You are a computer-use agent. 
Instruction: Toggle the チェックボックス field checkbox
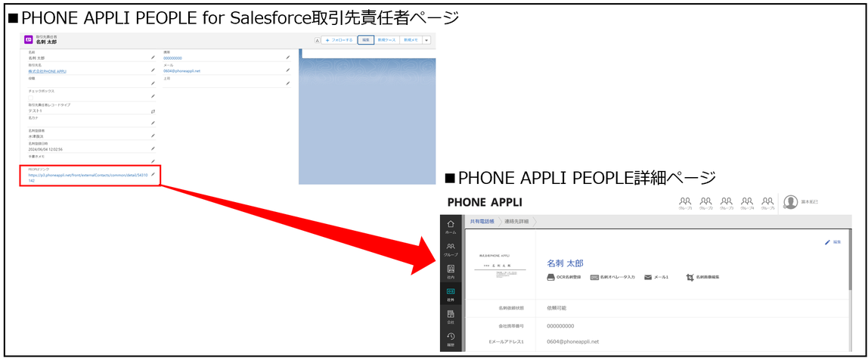[30, 98]
